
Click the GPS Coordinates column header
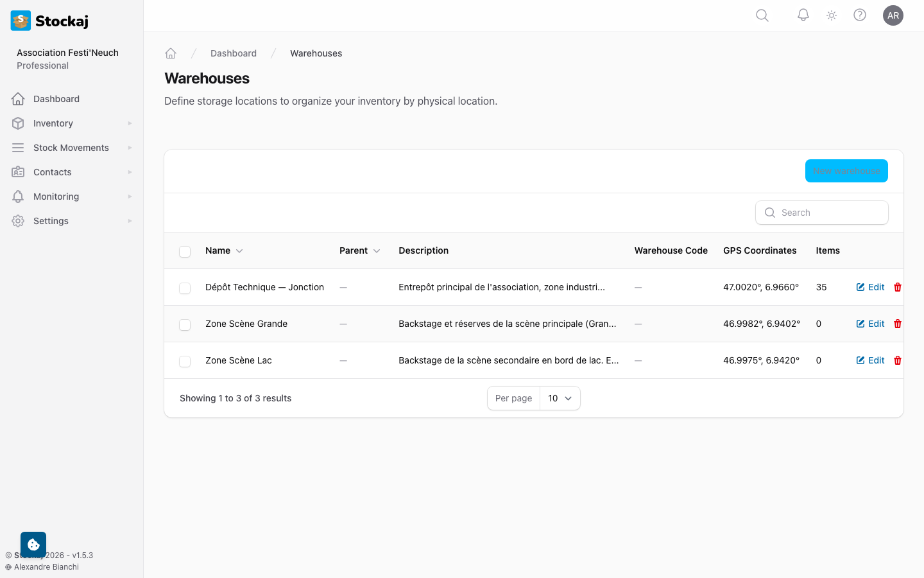click(x=760, y=250)
